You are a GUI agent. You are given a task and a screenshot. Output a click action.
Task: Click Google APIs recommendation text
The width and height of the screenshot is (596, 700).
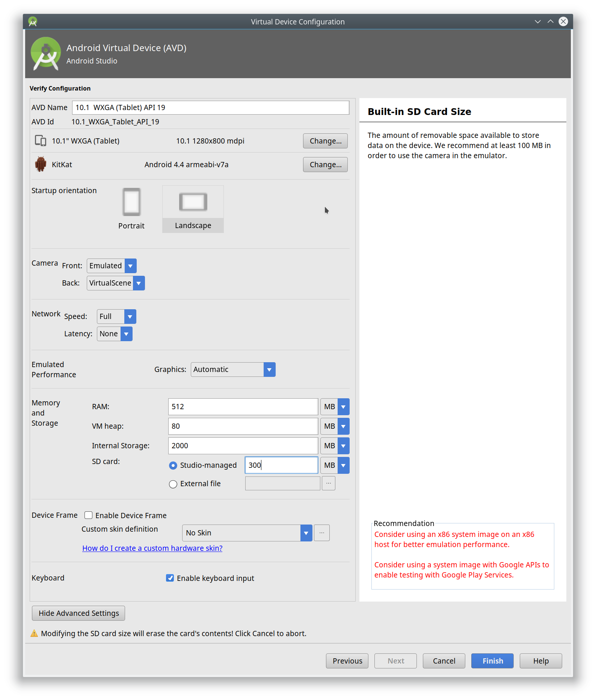tap(462, 570)
